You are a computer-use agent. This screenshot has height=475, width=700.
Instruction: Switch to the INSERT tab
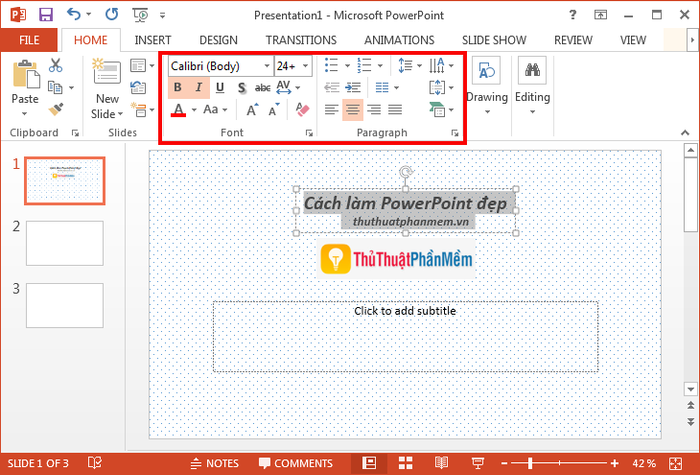pyautogui.click(x=153, y=40)
